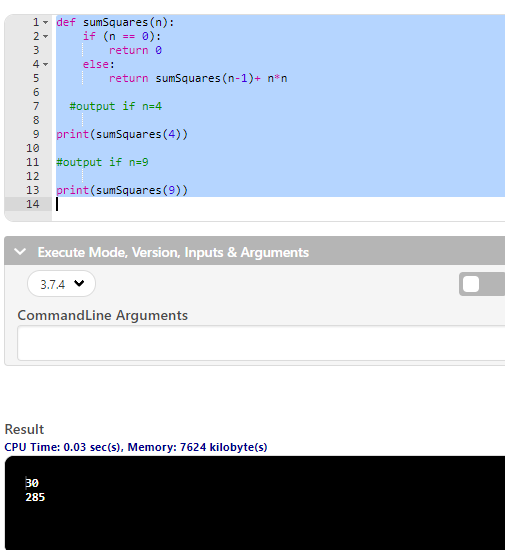
Task: Click line number 11 in the gutter
Action: pos(33,162)
